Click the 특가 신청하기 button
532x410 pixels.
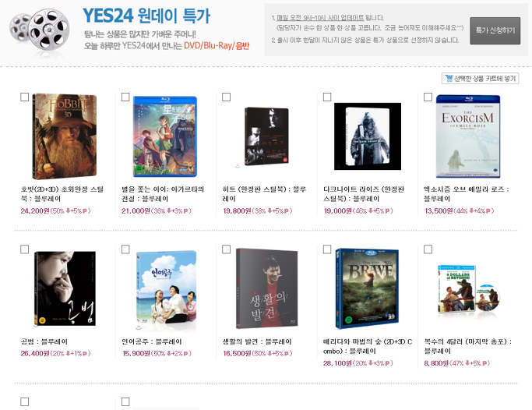(495, 30)
